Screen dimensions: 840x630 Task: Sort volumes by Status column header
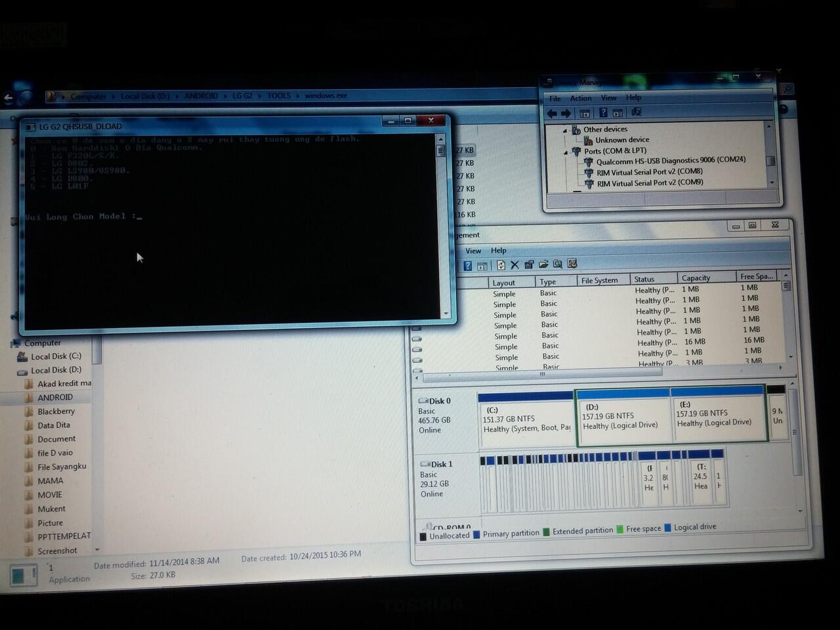point(654,279)
